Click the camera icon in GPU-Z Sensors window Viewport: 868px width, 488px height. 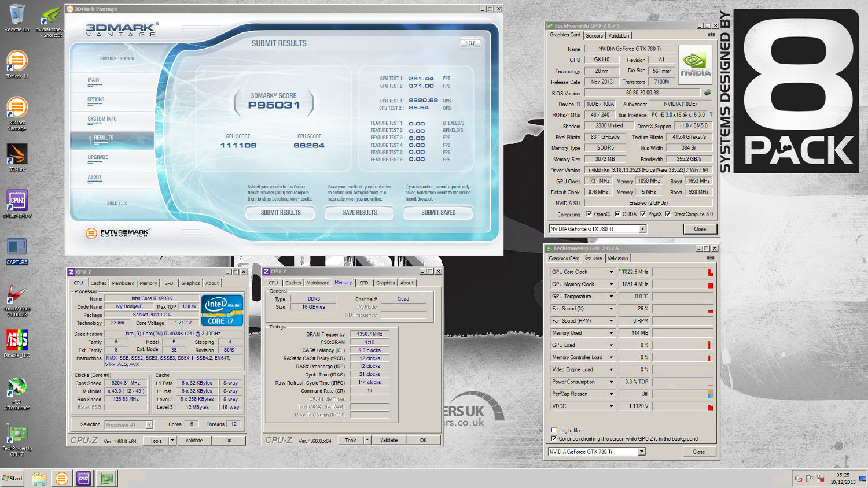711,257
